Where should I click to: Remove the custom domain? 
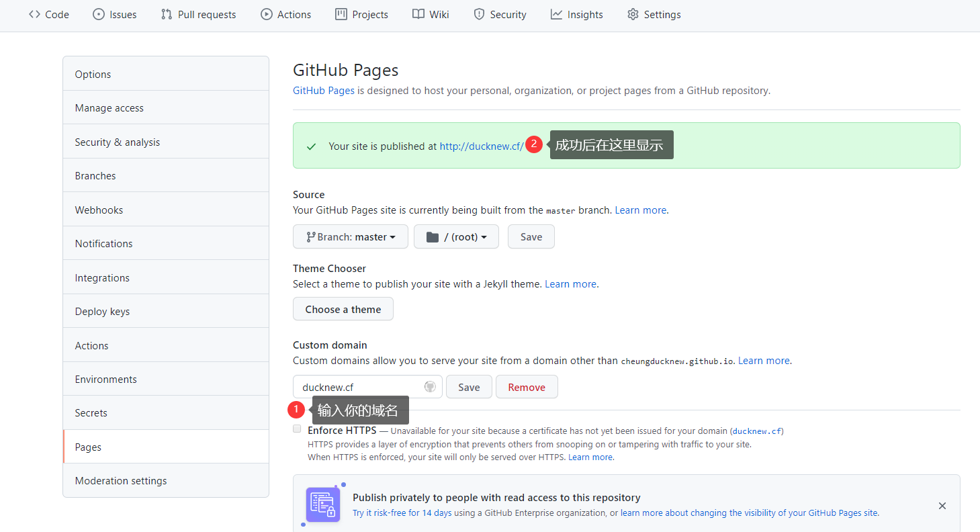click(x=527, y=387)
